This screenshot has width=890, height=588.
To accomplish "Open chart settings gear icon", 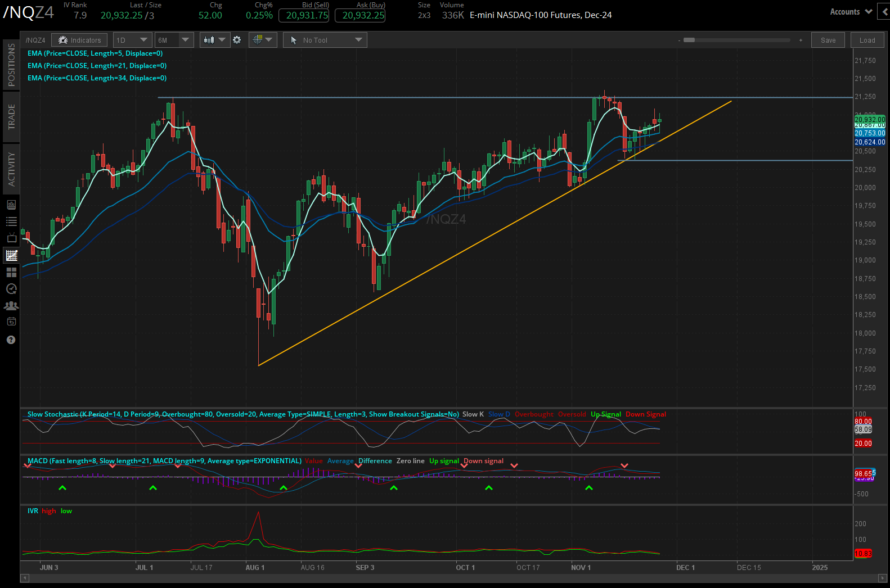I will point(237,40).
